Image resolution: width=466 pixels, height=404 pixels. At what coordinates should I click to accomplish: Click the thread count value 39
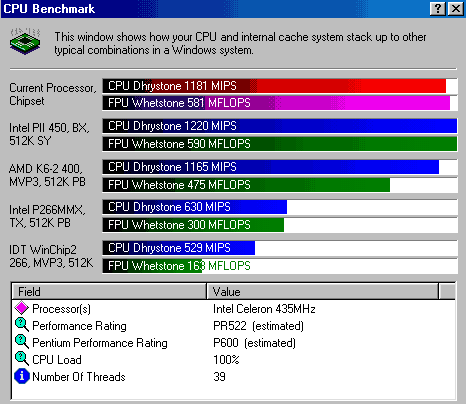pyautogui.click(x=219, y=377)
